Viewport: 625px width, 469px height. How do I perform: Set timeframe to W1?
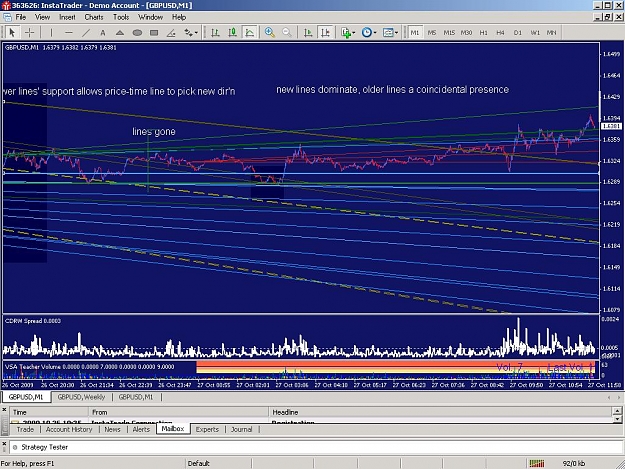pos(535,32)
